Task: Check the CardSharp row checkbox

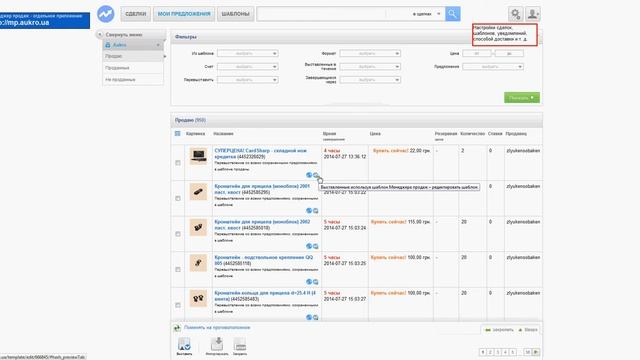Action: pyautogui.click(x=178, y=163)
